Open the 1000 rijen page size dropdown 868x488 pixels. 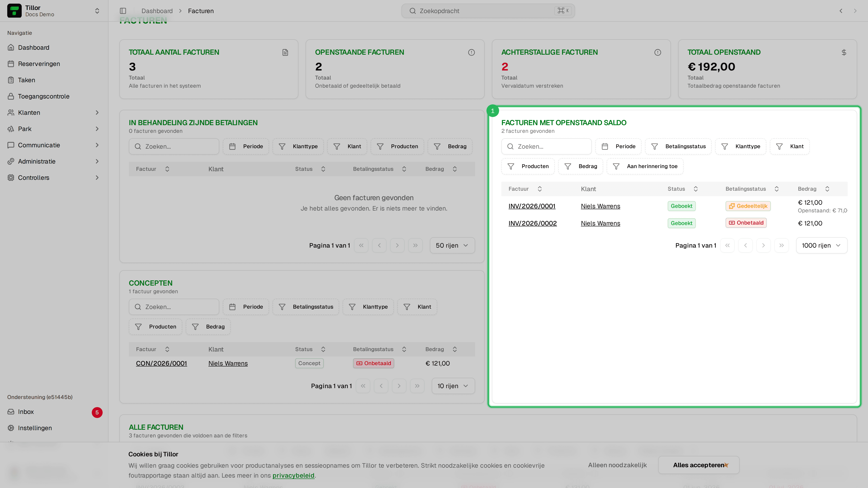click(821, 246)
